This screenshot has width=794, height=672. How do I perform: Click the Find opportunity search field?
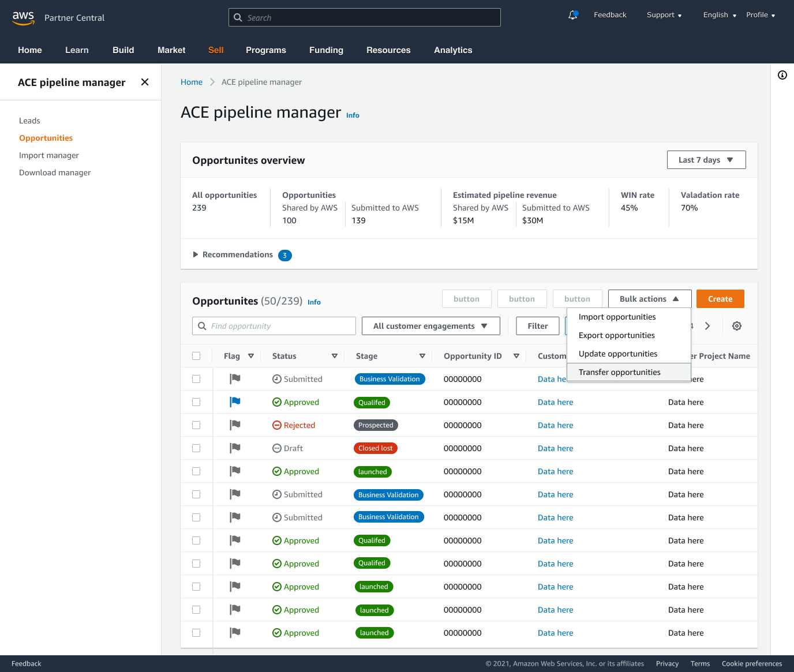(x=274, y=326)
